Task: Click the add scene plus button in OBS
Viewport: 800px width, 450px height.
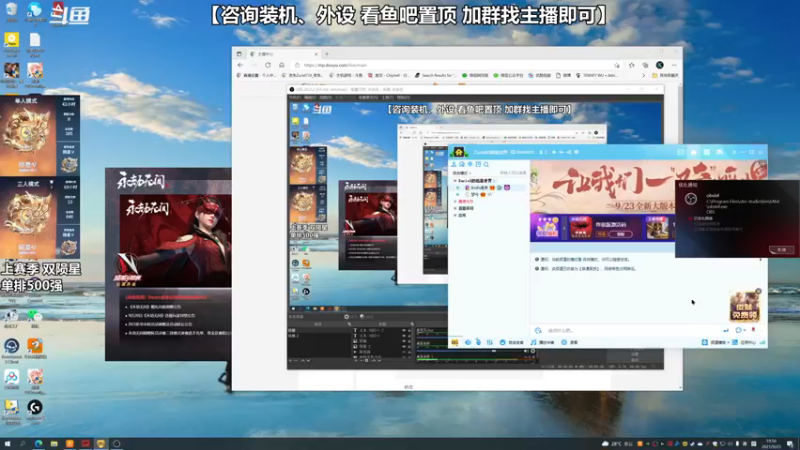Action: 290,361
